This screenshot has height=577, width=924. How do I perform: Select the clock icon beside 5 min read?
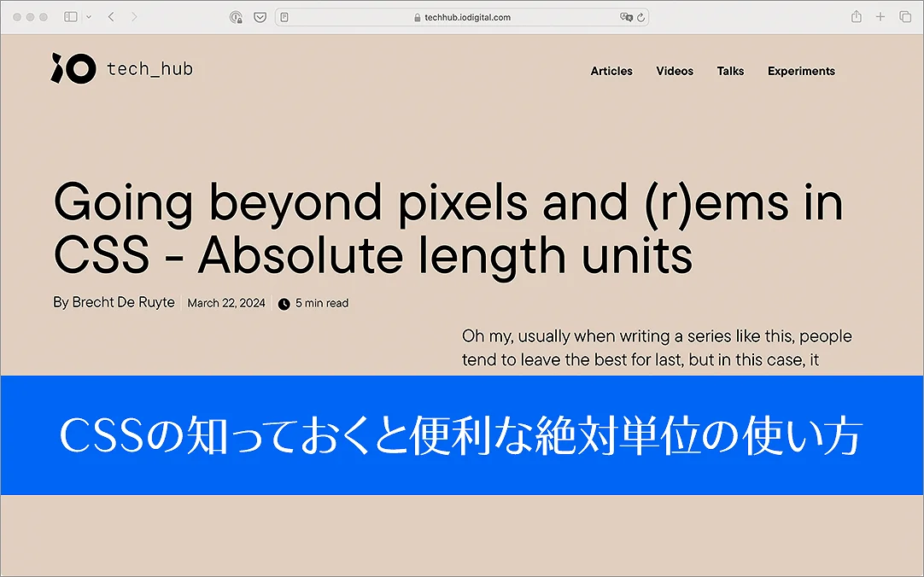click(x=284, y=304)
